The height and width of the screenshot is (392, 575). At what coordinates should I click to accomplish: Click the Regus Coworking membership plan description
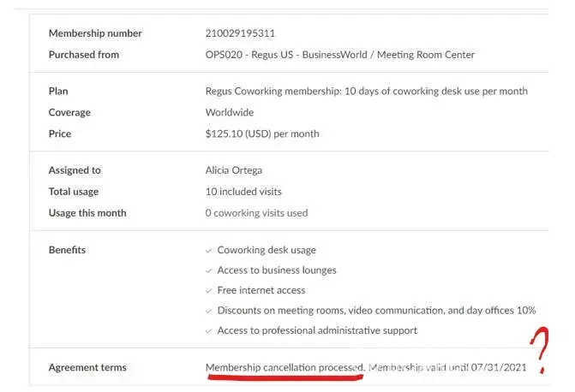(x=366, y=92)
